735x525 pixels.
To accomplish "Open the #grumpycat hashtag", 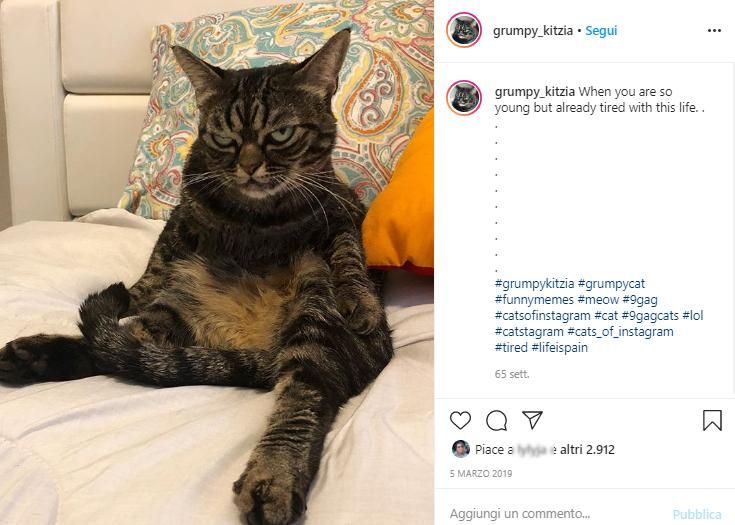I will coord(611,284).
